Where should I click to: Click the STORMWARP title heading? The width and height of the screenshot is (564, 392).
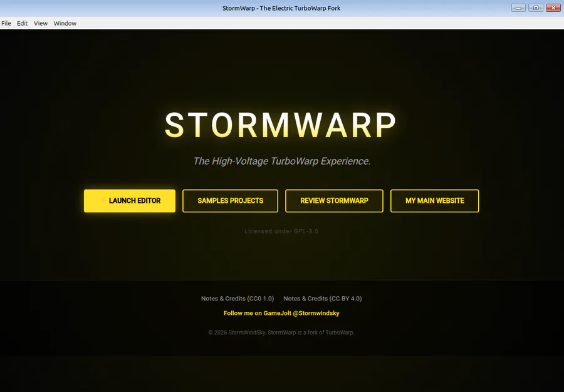tap(281, 125)
